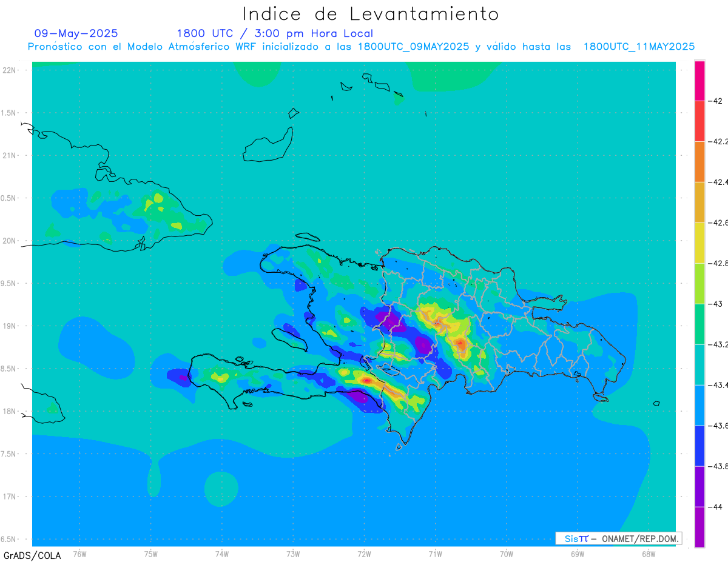Click the colorbar label '-42.8'
This screenshot has height=562, width=728.
tap(718, 263)
